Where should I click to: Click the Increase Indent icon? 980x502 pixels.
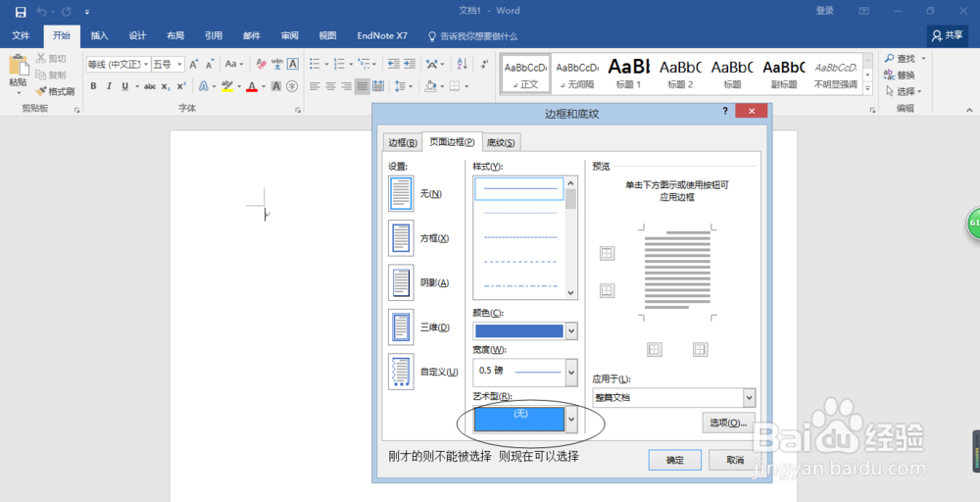pyautogui.click(x=410, y=64)
